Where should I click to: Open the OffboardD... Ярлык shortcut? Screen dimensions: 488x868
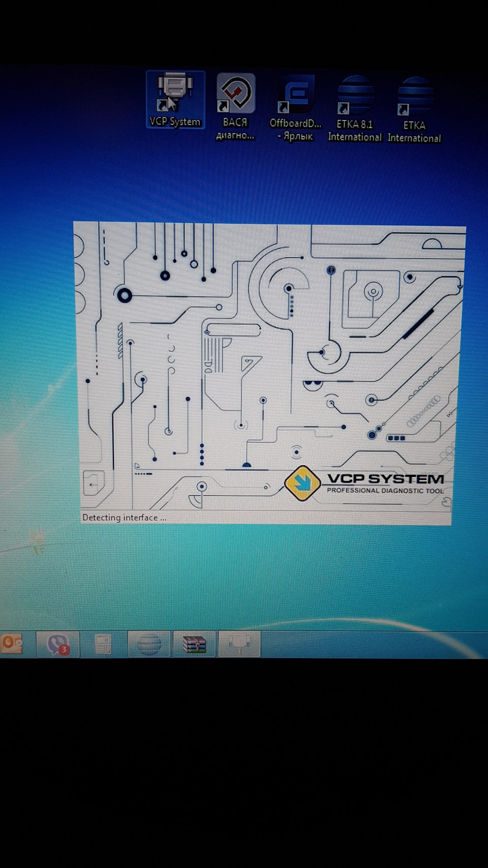point(296,108)
